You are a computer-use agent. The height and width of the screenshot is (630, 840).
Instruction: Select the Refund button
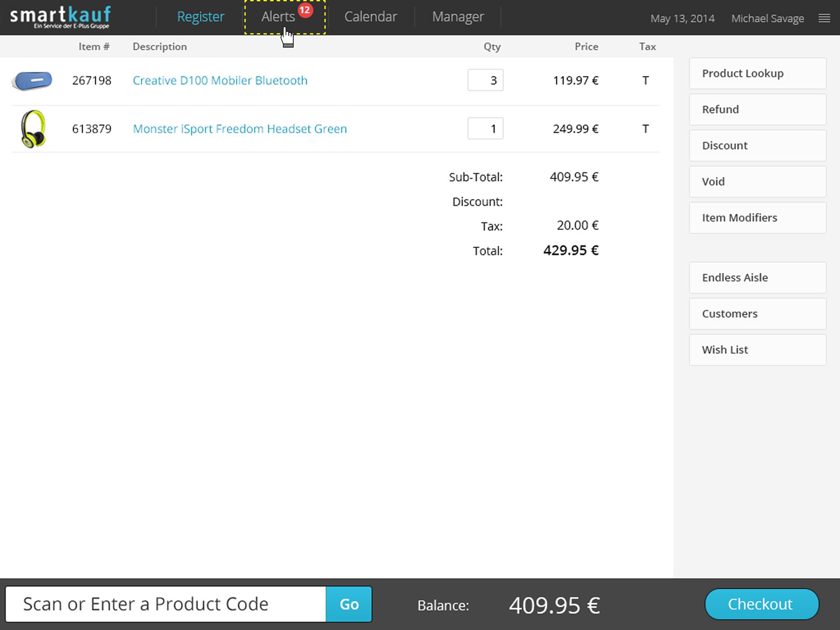point(757,110)
